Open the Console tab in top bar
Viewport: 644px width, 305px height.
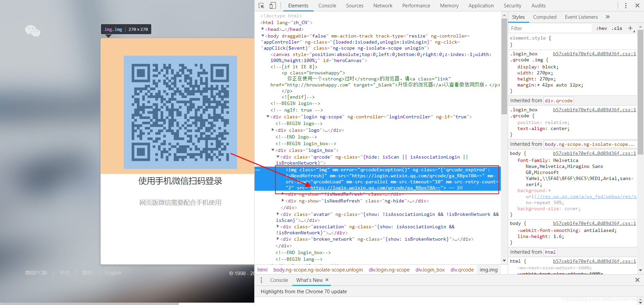click(x=327, y=6)
